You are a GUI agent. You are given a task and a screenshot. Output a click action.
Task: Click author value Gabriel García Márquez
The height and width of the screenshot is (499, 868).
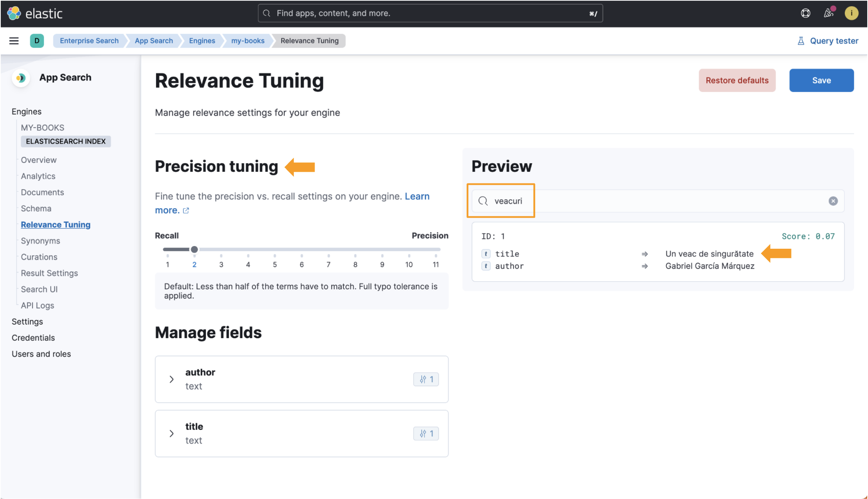point(710,266)
